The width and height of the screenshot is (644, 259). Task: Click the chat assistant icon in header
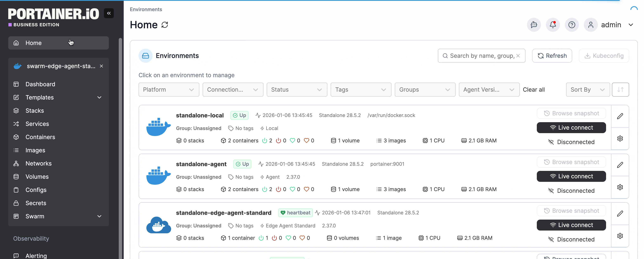coord(534,25)
